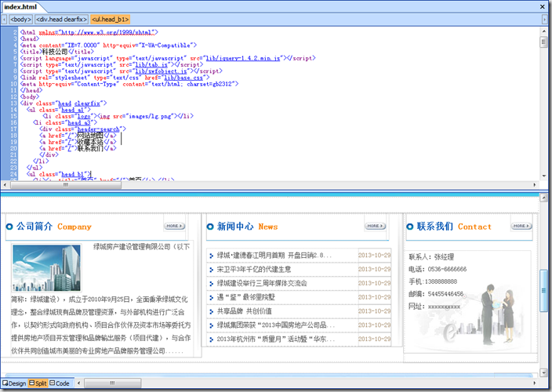
Task: Select the <ul.head_b1> breadcrumb tag
Action: point(111,20)
